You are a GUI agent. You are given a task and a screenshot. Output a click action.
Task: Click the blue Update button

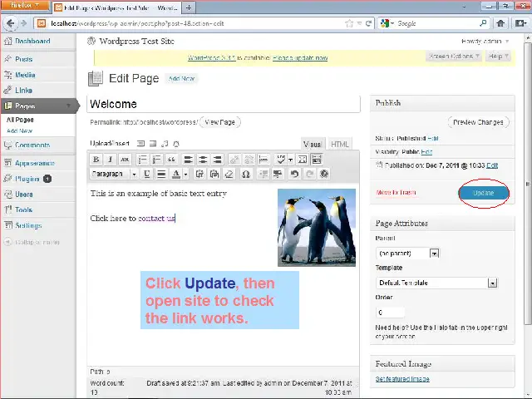[484, 193]
